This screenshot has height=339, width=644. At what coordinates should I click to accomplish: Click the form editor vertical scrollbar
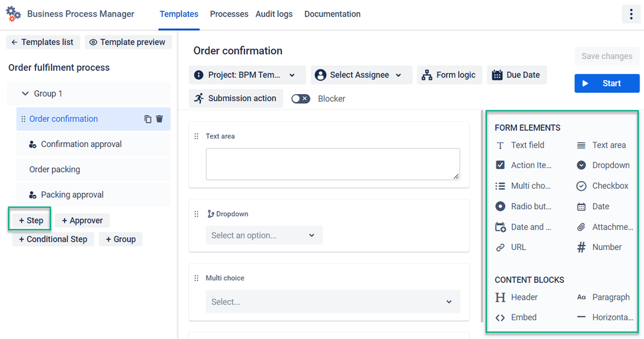[x=482, y=217]
